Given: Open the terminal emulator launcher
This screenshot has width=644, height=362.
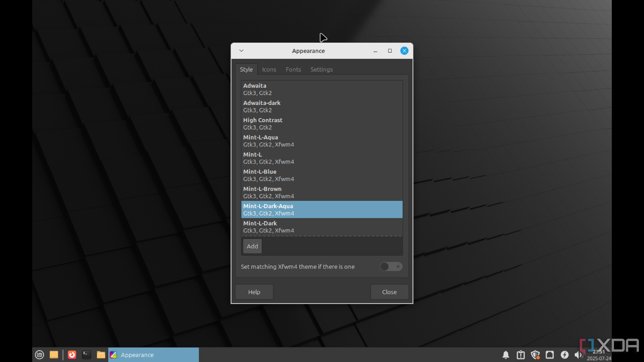Looking at the screenshot, I should tap(87, 354).
